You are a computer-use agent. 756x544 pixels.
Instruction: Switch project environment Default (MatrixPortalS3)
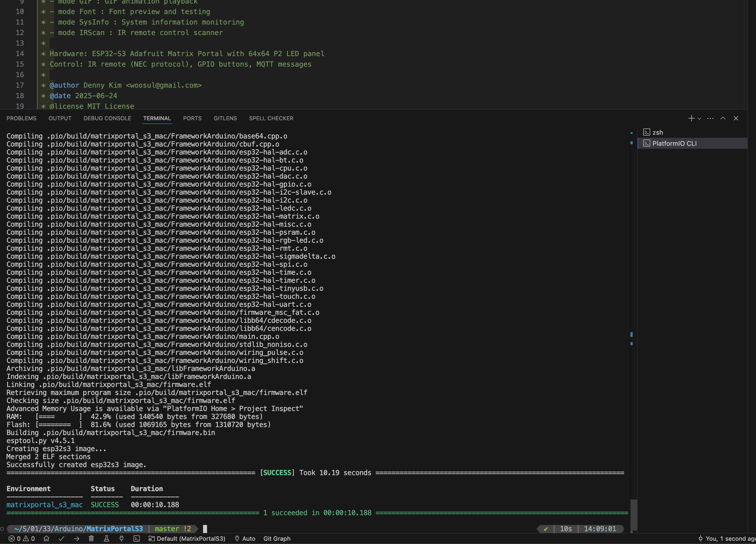pos(187,538)
